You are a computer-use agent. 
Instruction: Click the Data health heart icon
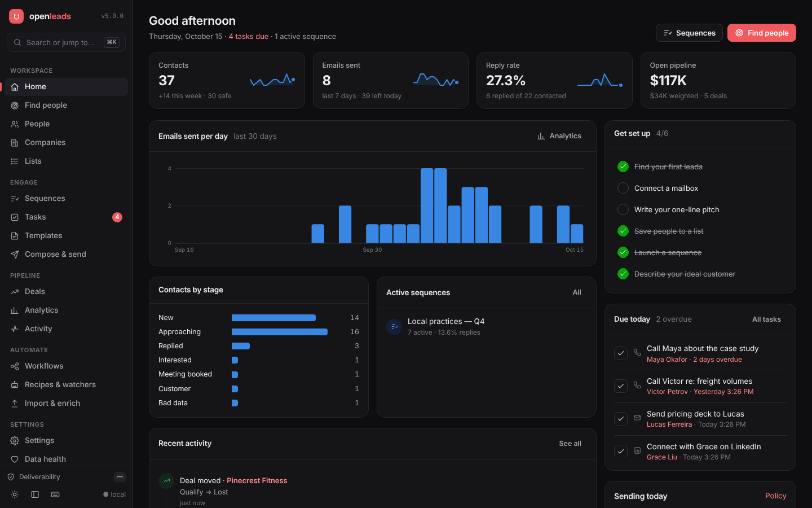[x=15, y=459]
